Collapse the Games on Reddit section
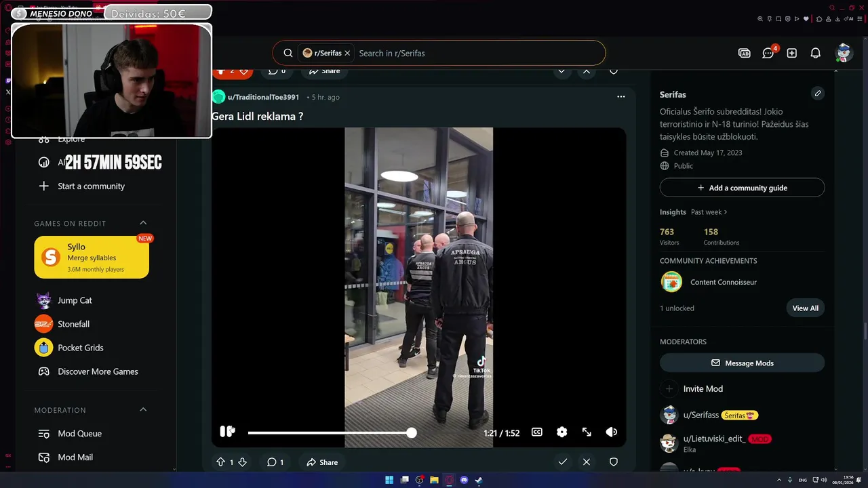Screen dimensions: 868x488 (x=143, y=223)
